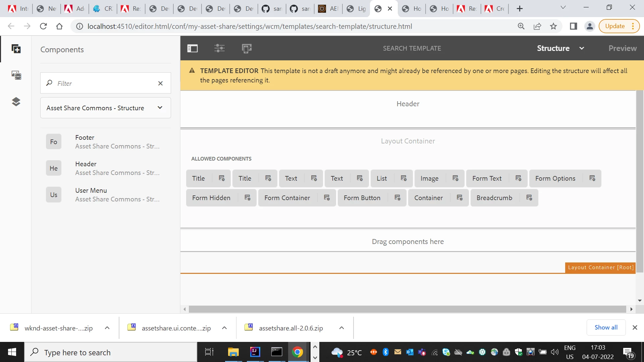Open Page Information sliders icon
Screen dimensions: 644x362
point(219,48)
